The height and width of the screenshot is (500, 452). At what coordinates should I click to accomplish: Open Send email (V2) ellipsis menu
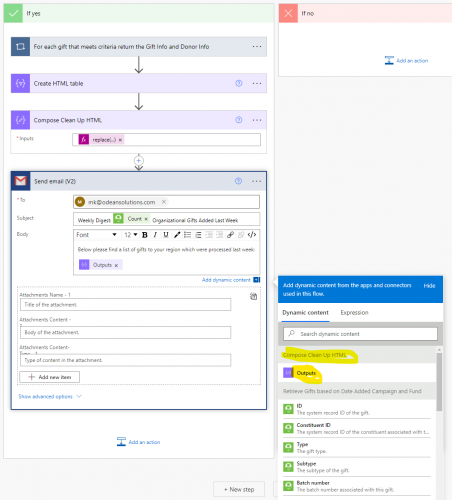pyautogui.click(x=256, y=181)
